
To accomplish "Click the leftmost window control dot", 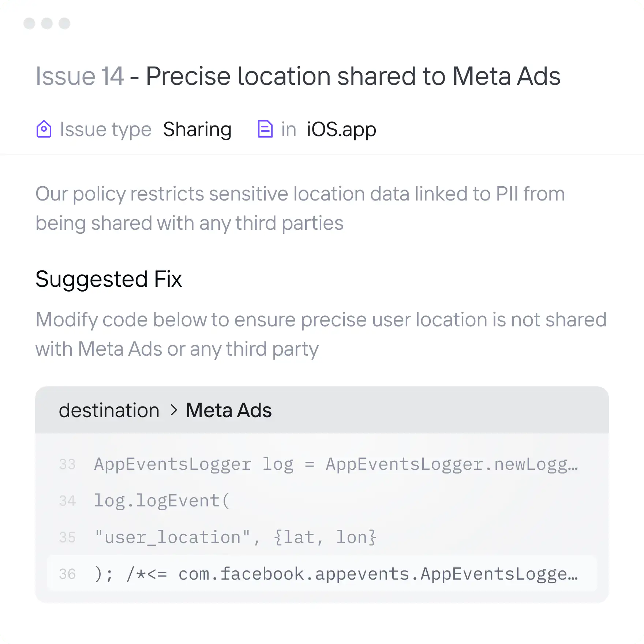I will tap(29, 23).
